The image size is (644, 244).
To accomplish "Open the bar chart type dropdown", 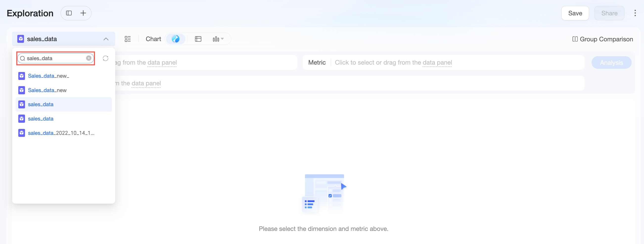I will click(218, 39).
